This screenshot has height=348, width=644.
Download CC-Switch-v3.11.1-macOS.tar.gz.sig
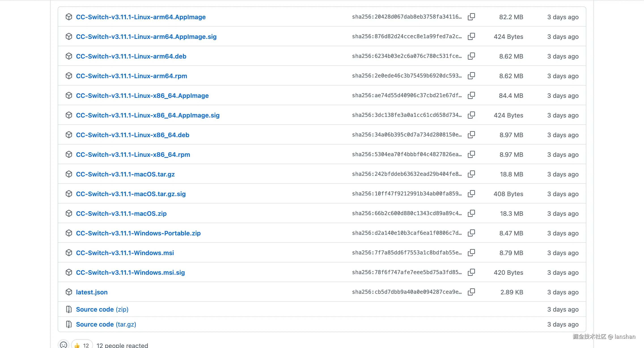(131, 194)
